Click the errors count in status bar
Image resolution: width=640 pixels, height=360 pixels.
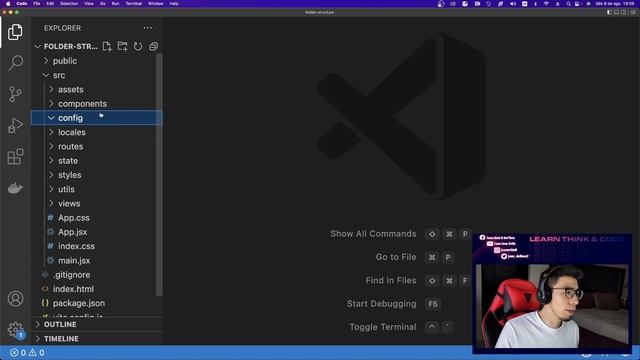click(18, 352)
